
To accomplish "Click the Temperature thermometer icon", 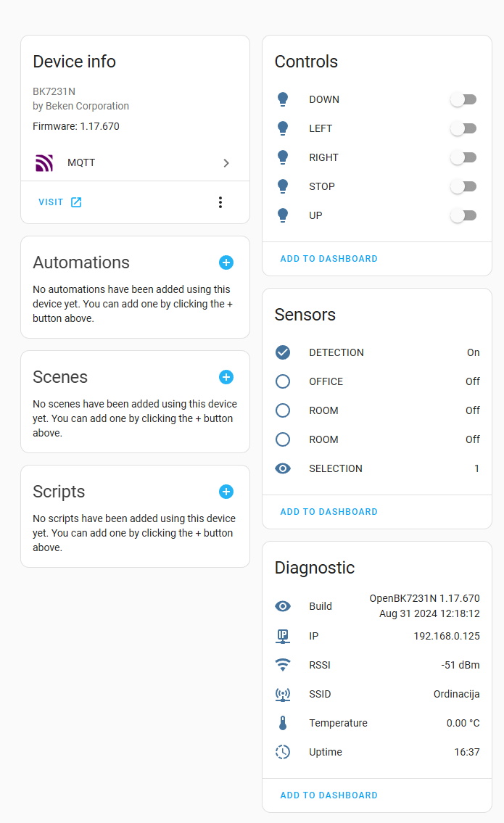I will pyautogui.click(x=283, y=723).
